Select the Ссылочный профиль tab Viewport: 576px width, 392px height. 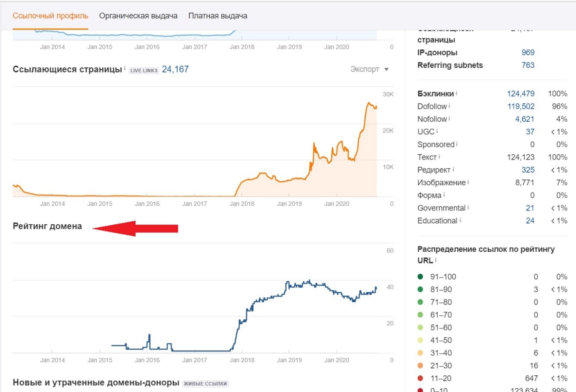coord(50,16)
